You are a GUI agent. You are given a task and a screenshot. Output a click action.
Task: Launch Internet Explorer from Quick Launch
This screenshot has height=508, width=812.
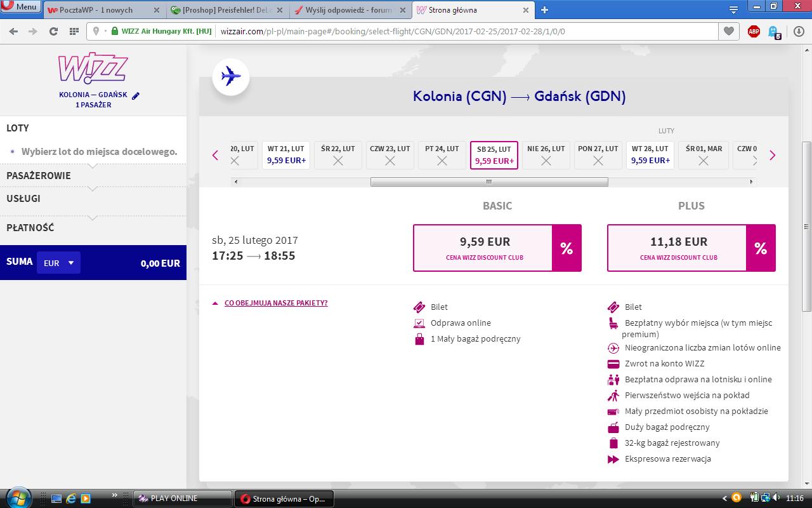(70, 498)
